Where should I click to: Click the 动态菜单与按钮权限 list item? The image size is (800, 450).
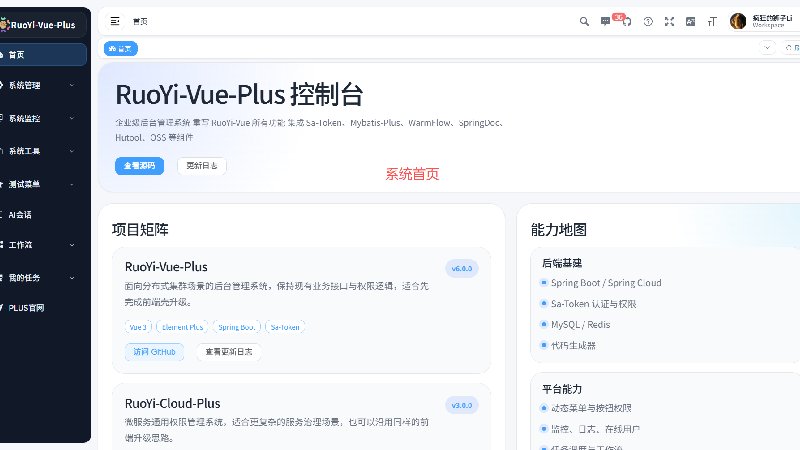click(x=591, y=408)
